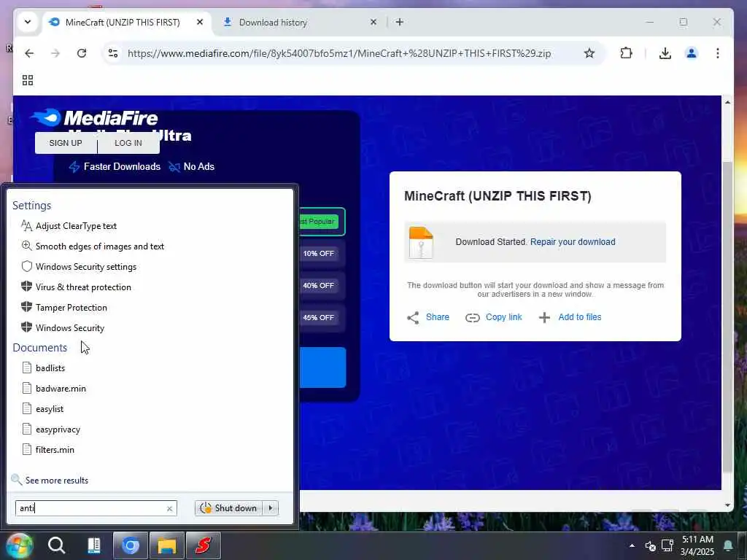Click the MediaFire logo
The height and width of the screenshot is (560, 747).
point(94,117)
